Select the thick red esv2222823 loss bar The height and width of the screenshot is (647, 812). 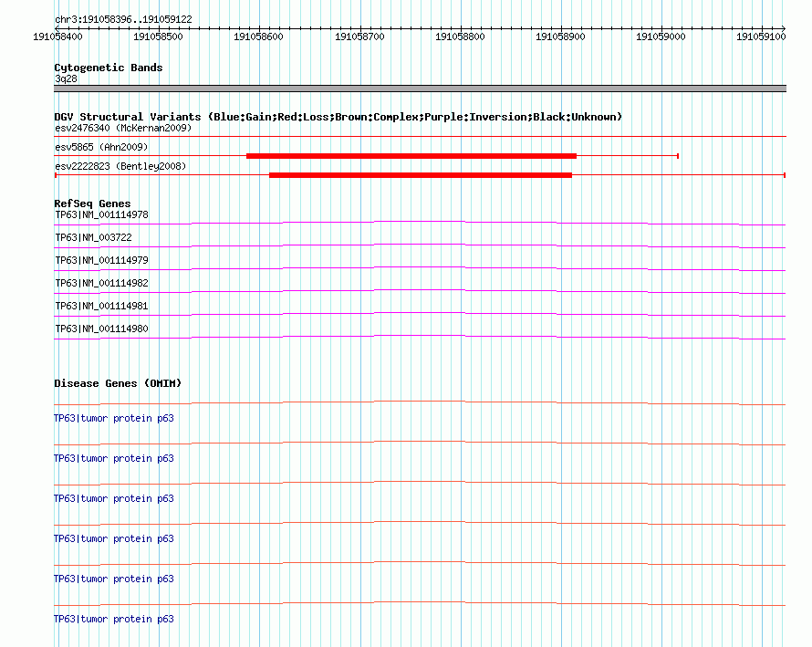(x=421, y=175)
